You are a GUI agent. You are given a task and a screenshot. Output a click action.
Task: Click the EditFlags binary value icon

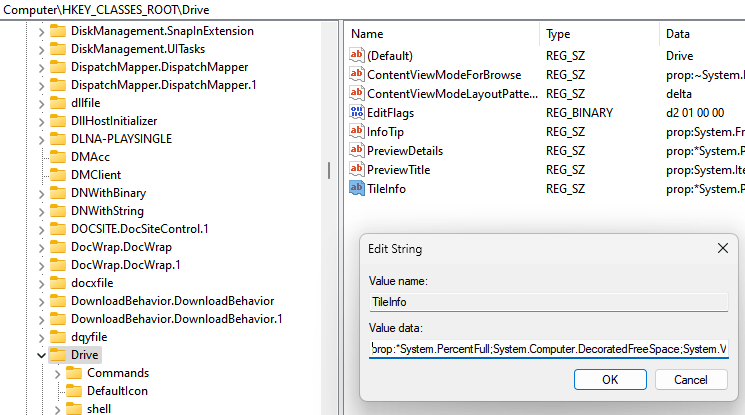356,113
